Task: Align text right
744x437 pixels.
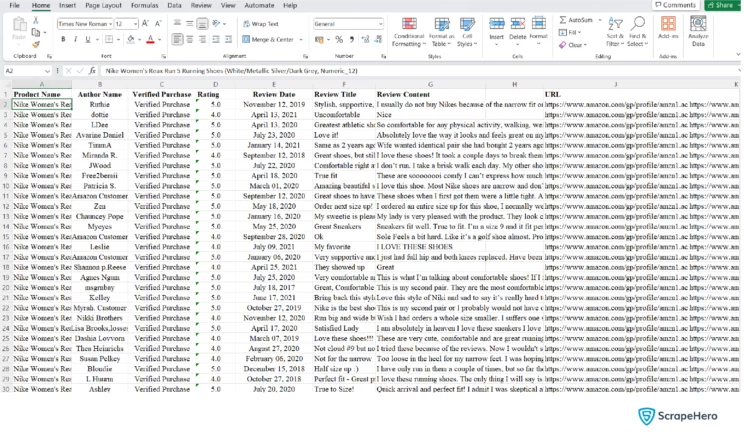Action: coord(203,39)
